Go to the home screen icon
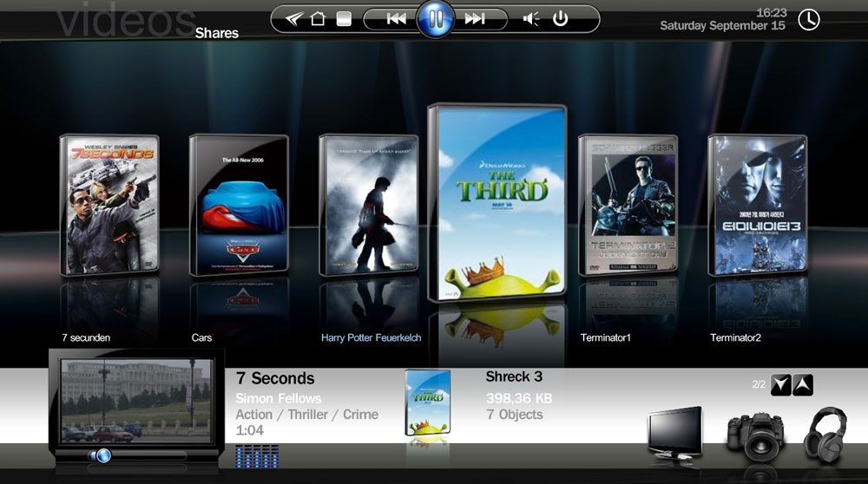Screen dimensions: 868x484 coord(318,19)
